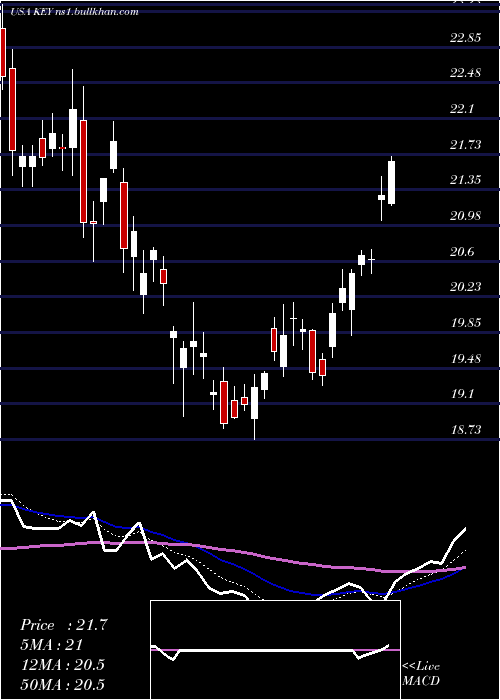Click the 20.98 price axis label
The width and height of the screenshot is (500, 700).
click(466, 216)
